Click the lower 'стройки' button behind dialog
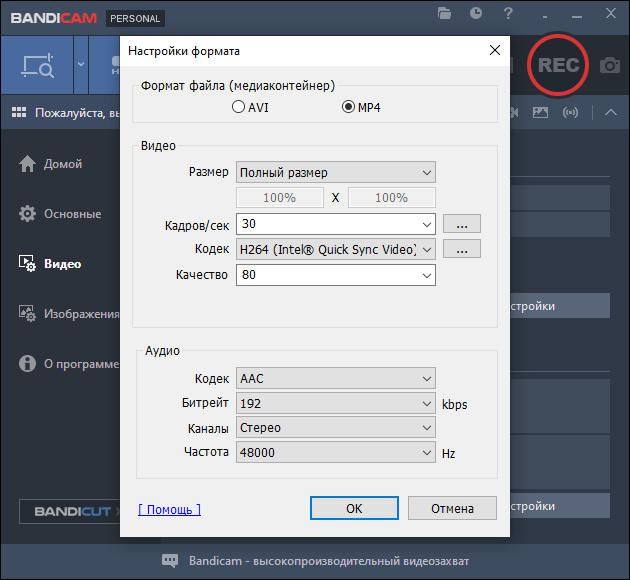The width and height of the screenshot is (630, 580). tap(560, 506)
